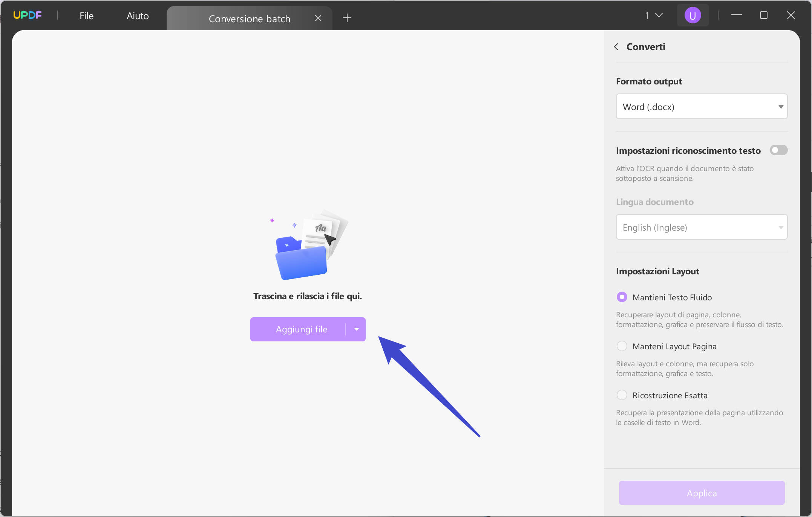This screenshot has width=812, height=517.
Task: Expand Lingua documento English dropdown
Action: [x=702, y=227]
